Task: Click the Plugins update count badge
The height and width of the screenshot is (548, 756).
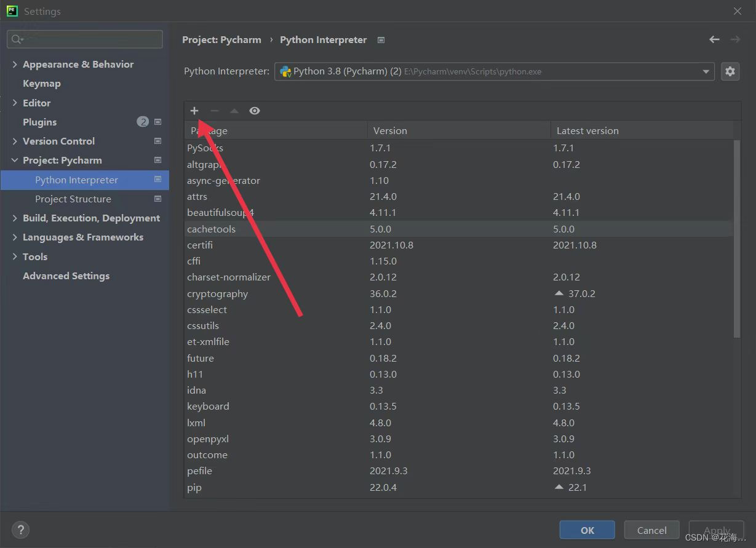Action: click(x=143, y=122)
